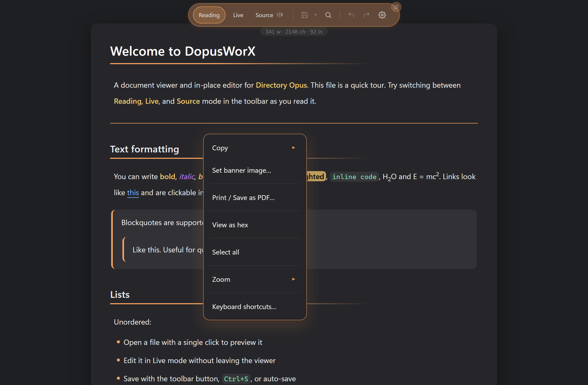Viewport: 588px width, 385px height.
Task: Click the redo arrow icon
Action: pyautogui.click(x=367, y=15)
